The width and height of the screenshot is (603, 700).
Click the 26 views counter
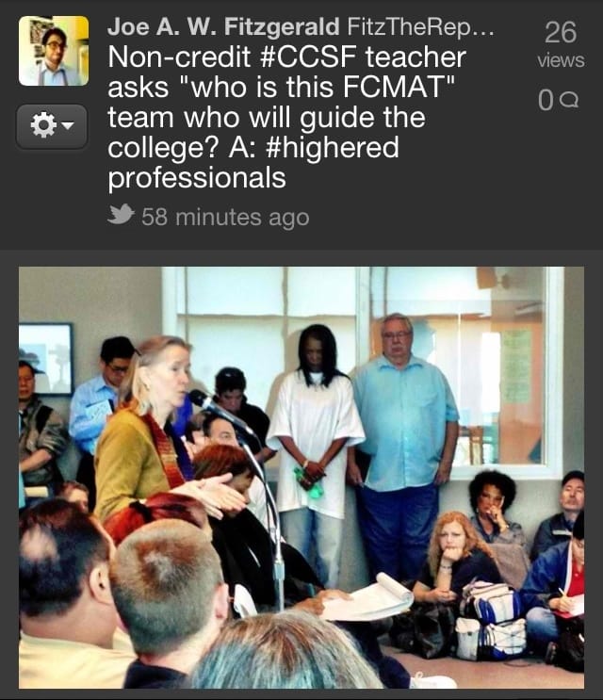click(x=561, y=33)
